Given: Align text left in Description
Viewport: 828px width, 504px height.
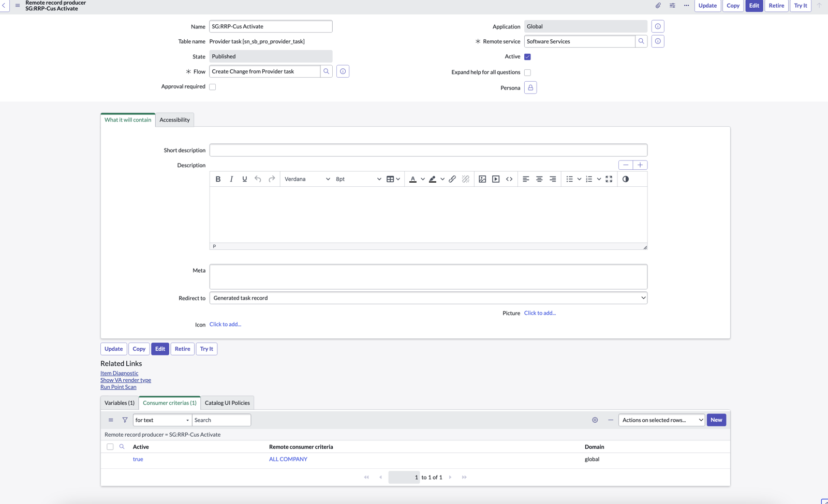Looking at the screenshot, I should (x=526, y=179).
